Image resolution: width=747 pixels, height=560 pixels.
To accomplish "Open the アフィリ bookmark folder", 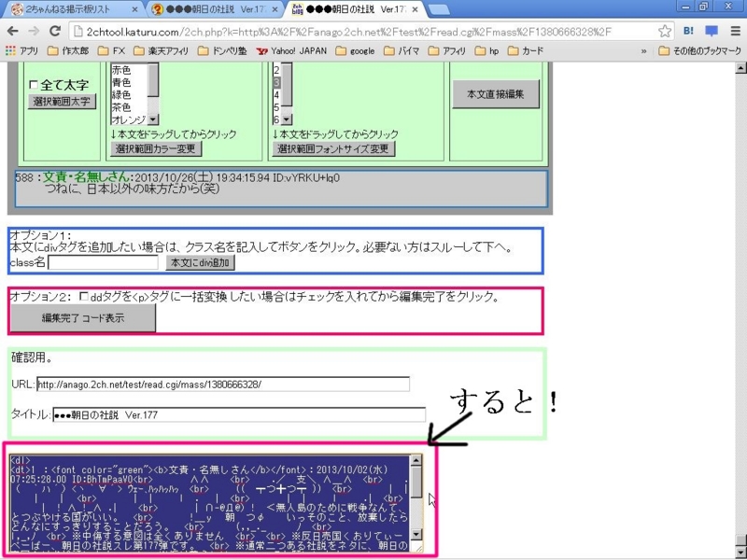I will [x=446, y=50].
